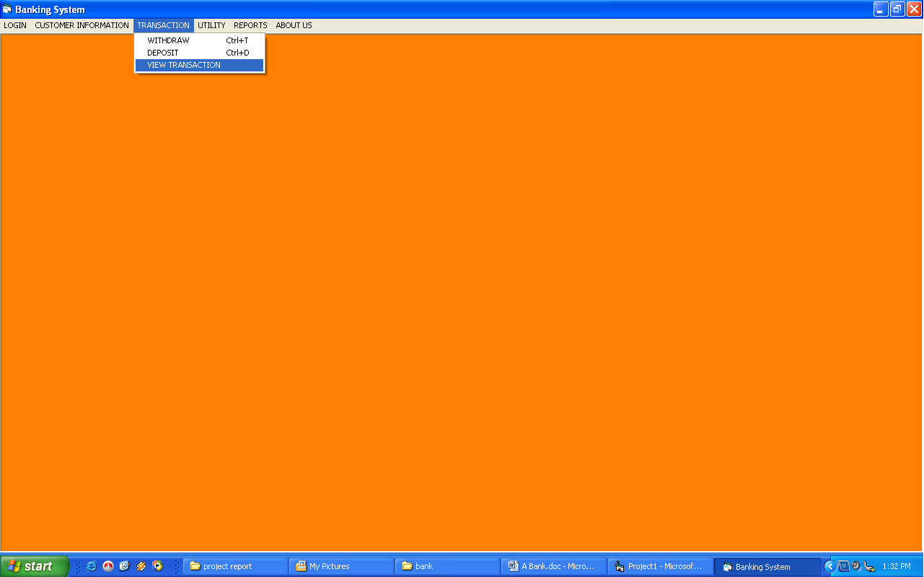
Task: Launch Internet Explorer from Quick Launch
Action: point(91,566)
